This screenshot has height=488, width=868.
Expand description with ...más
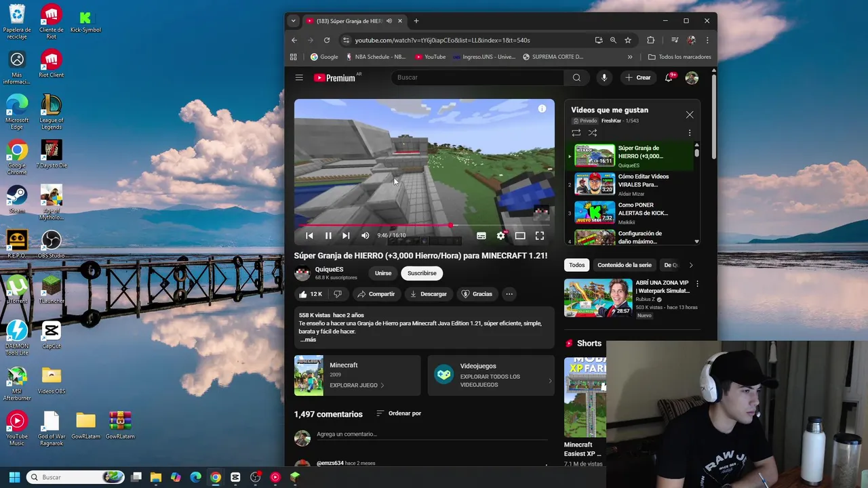click(x=308, y=340)
